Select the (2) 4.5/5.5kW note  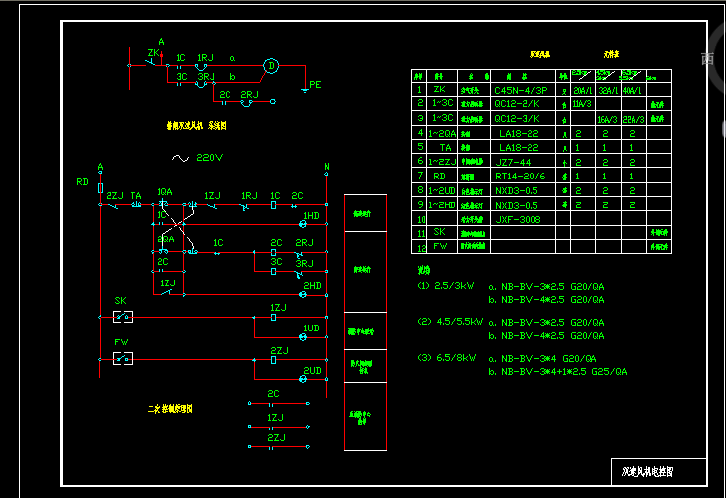(x=450, y=322)
